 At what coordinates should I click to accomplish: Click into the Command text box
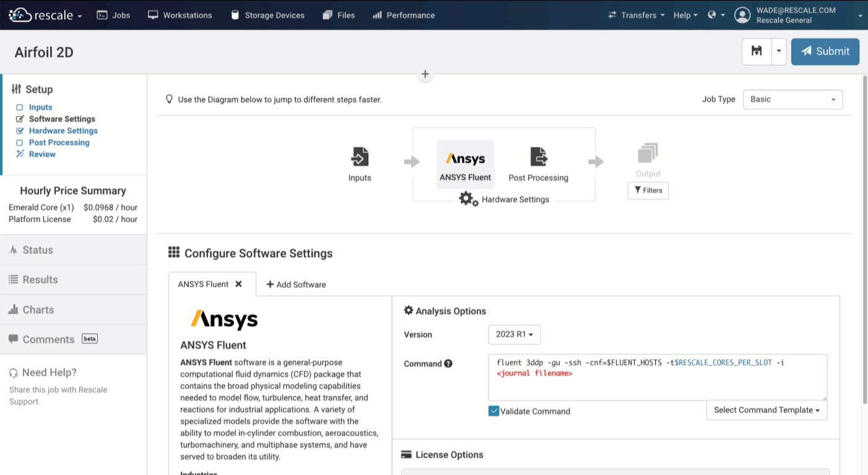(x=658, y=377)
